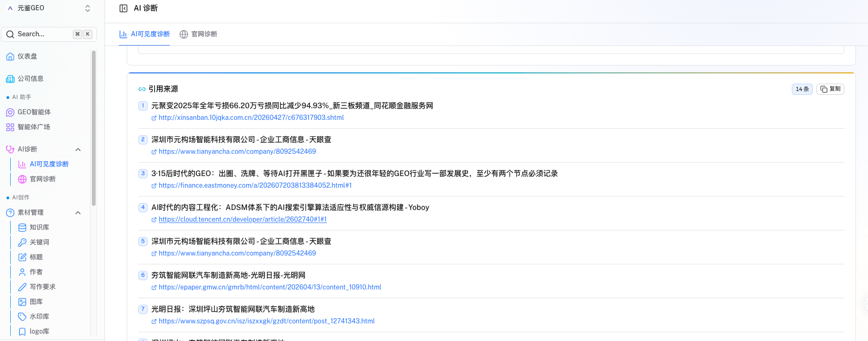Click the 智能体广场 grid icon
Viewport: 868px width, 341px height.
point(10,127)
